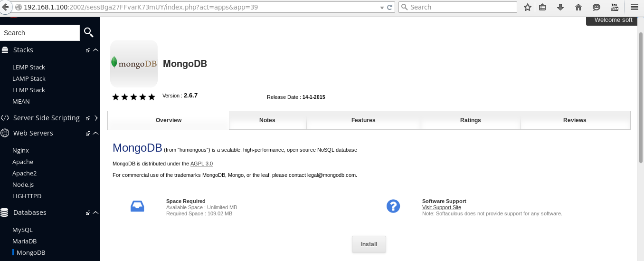Select MEAN in sidebar
This screenshot has height=261, width=644.
pos(21,101)
